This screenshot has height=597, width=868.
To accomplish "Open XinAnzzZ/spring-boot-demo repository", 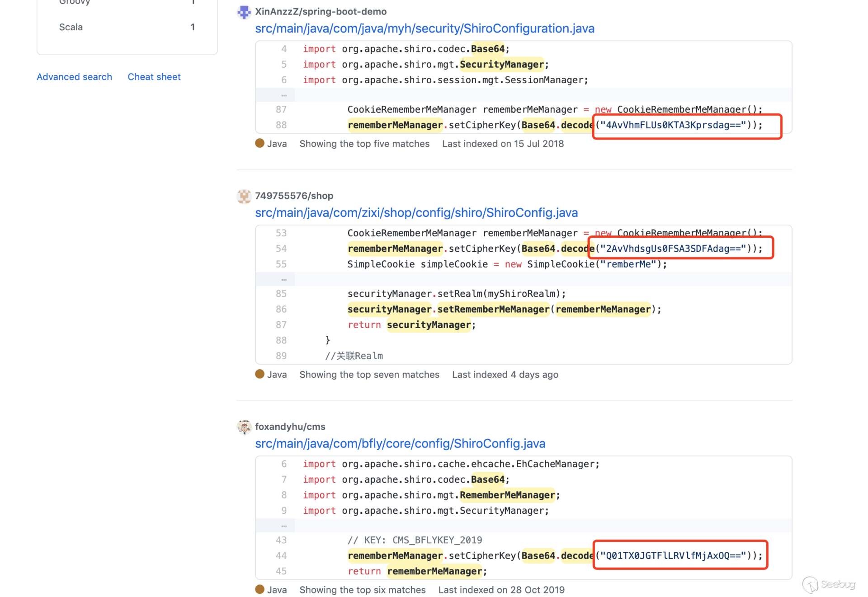I will tap(321, 12).
